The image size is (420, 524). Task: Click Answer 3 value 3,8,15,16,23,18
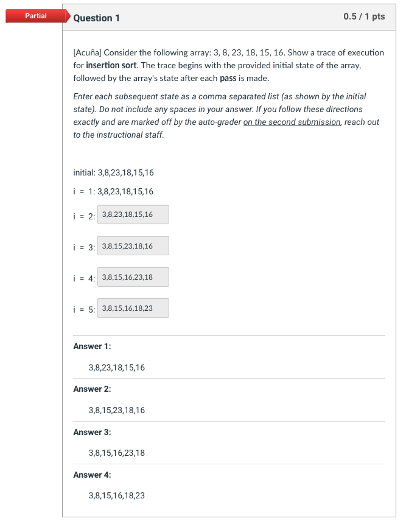(x=117, y=453)
